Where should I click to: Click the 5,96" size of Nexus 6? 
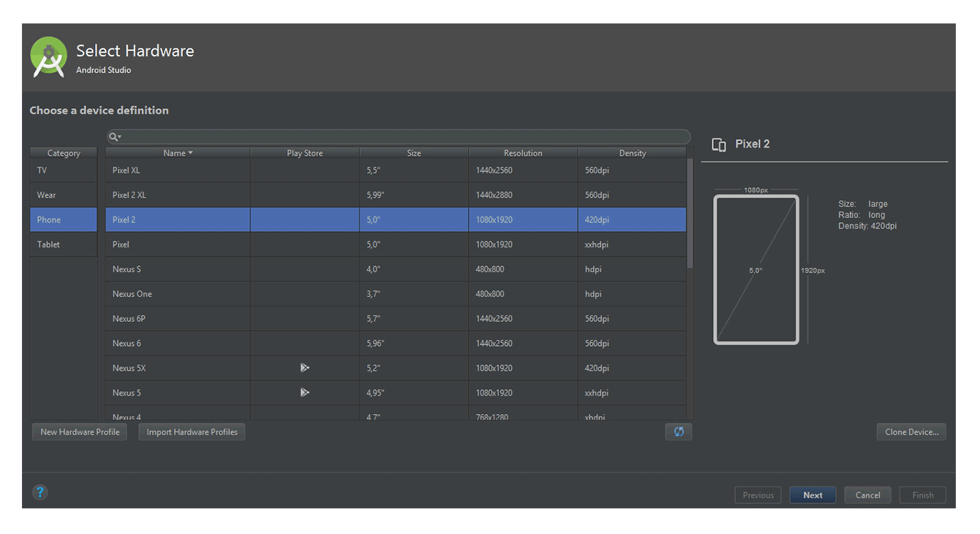(414, 343)
